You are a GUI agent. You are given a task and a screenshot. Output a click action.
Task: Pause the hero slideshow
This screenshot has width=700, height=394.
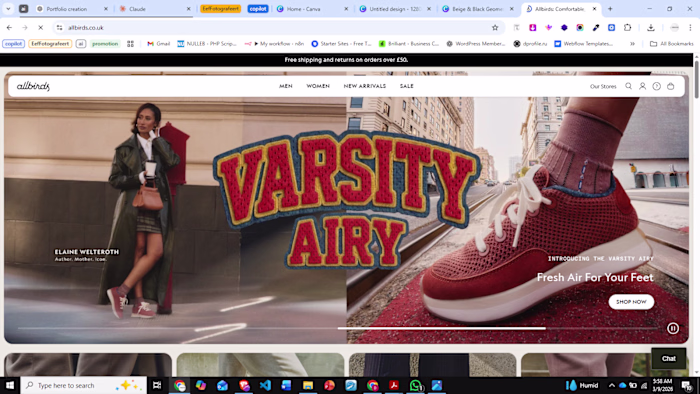[x=673, y=328]
